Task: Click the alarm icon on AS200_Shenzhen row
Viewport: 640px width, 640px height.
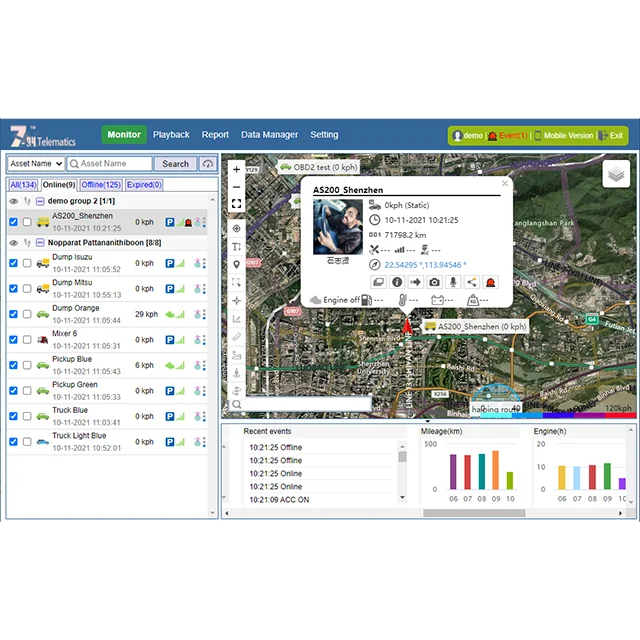Action: [188, 222]
